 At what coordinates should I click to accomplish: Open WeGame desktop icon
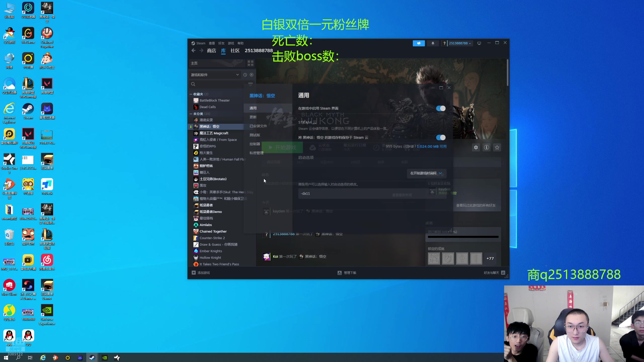pyautogui.click(x=28, y=36)
